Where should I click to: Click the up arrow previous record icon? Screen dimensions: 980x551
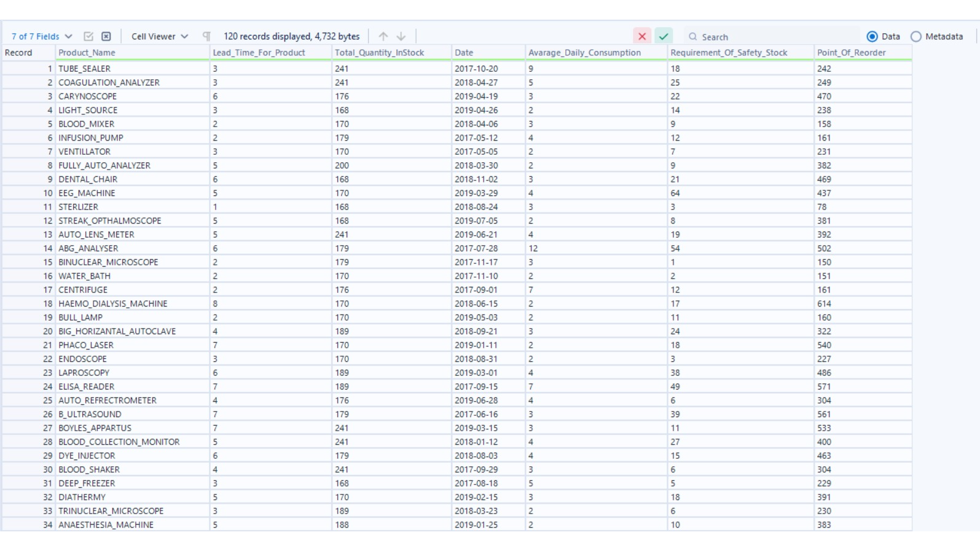click(x=383, y=36)
